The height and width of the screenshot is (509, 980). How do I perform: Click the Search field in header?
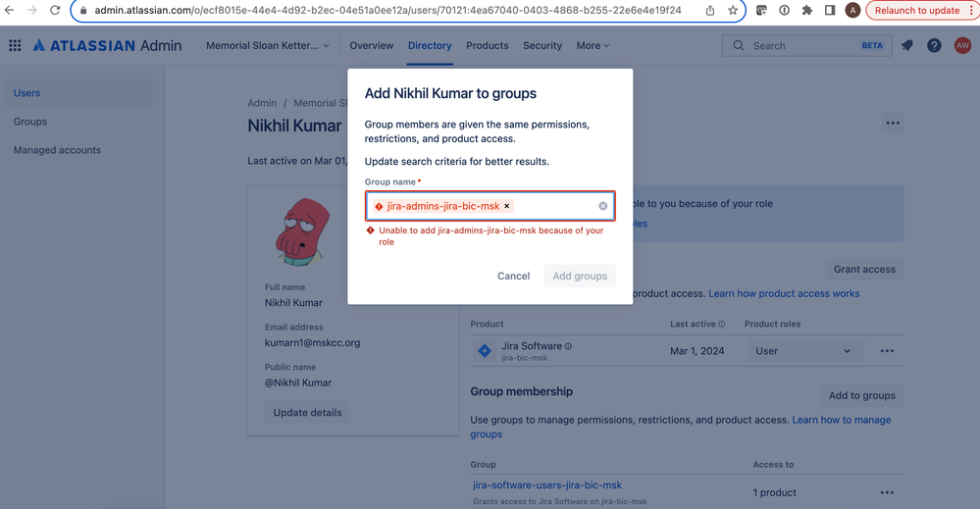(x=807, y=45)
